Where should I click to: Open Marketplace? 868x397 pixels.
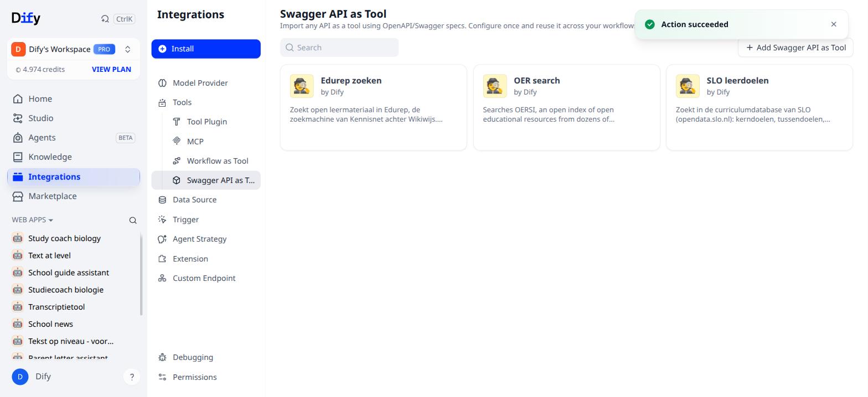click(74, 196)
